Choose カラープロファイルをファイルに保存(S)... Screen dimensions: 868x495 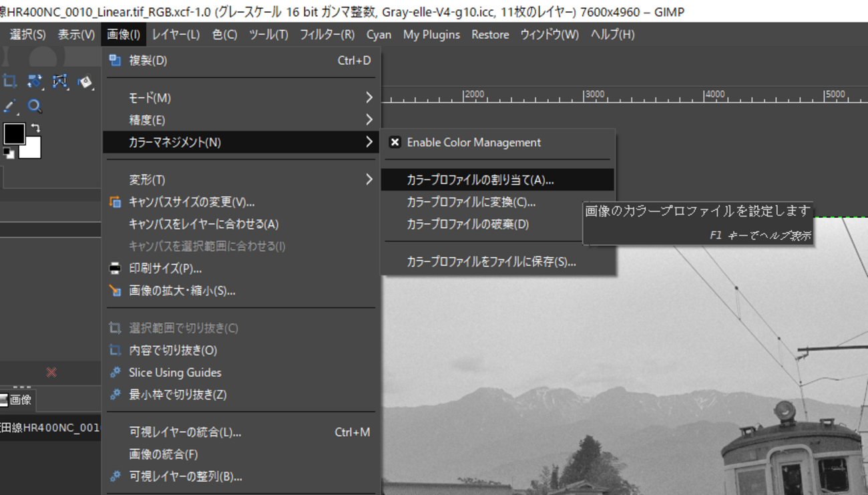(x=497, y=262)
